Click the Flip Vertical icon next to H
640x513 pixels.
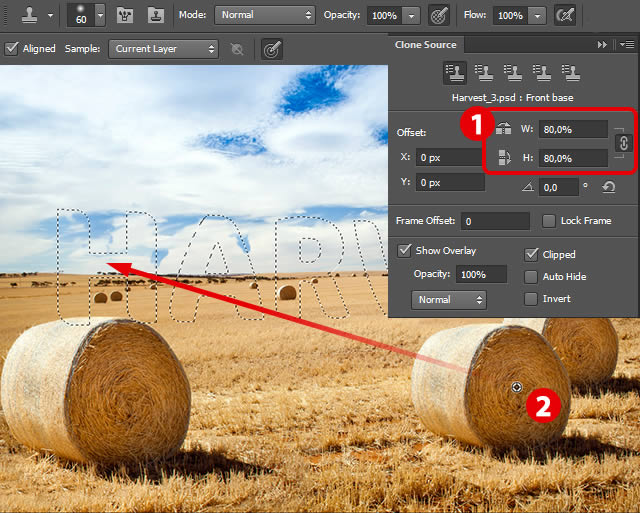pos(504,157)
